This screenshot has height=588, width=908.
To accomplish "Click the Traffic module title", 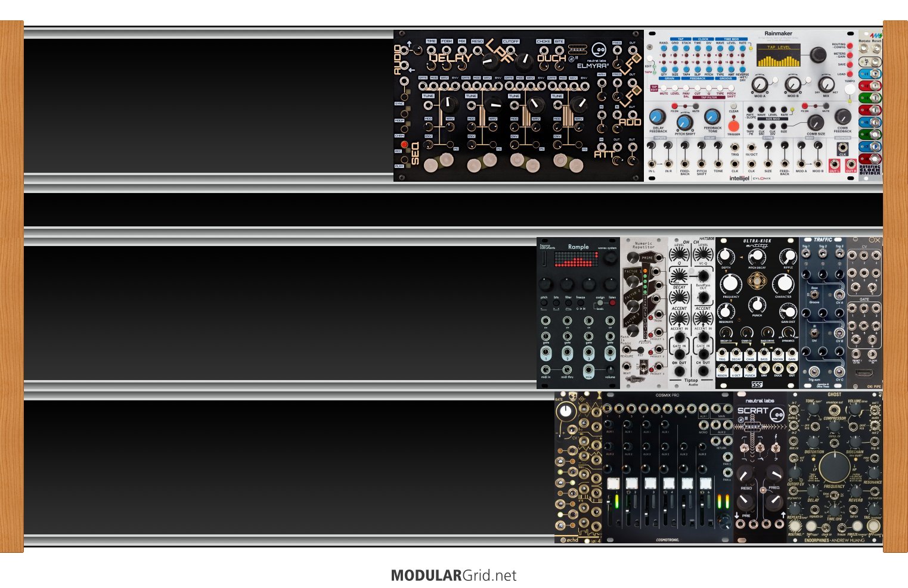I will tap(823, 239).
